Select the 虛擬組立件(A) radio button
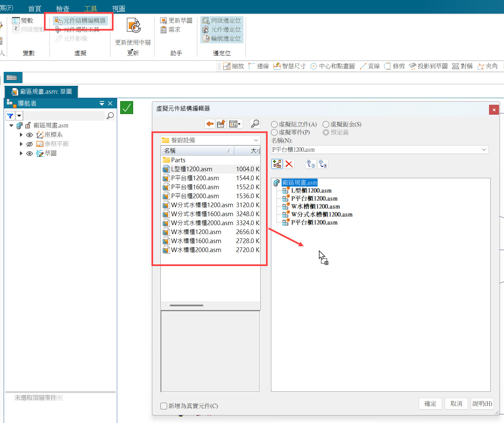The width and height of the screenshot is (504, 423). pos(274,124)
